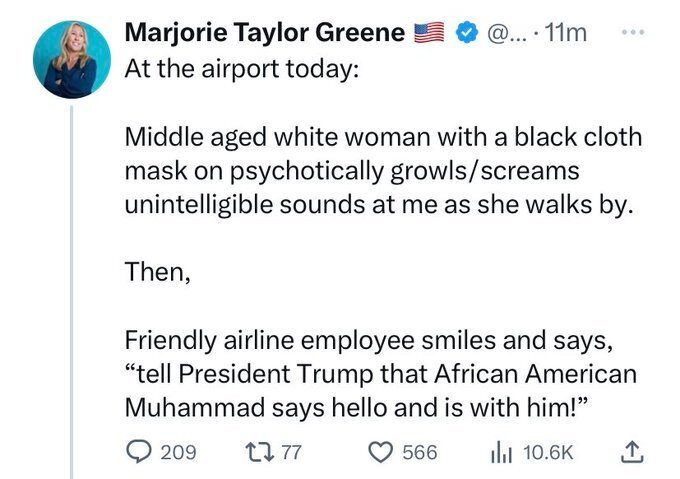Click the share upload arrow icon

tap(632, 451)
